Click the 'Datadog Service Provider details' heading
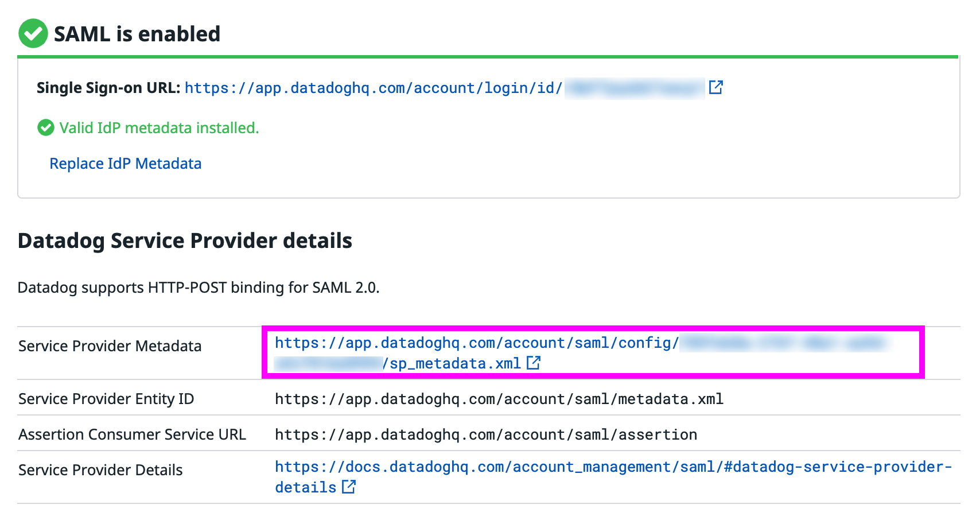The width and height of the screenshot is (980, 520). pos(185,240)
